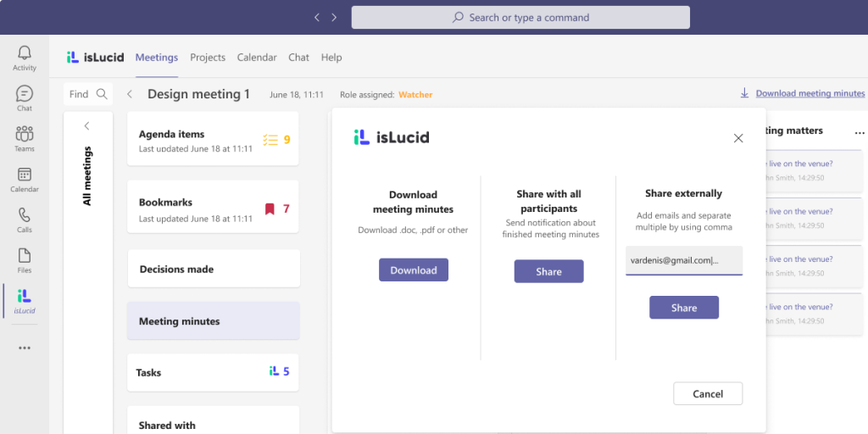Open the Shared with card

tap(213, 420)
